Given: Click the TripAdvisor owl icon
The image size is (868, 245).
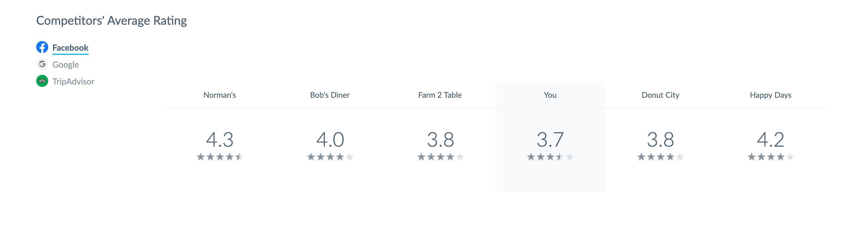Looking at the screenshot, I should [42, 81].
